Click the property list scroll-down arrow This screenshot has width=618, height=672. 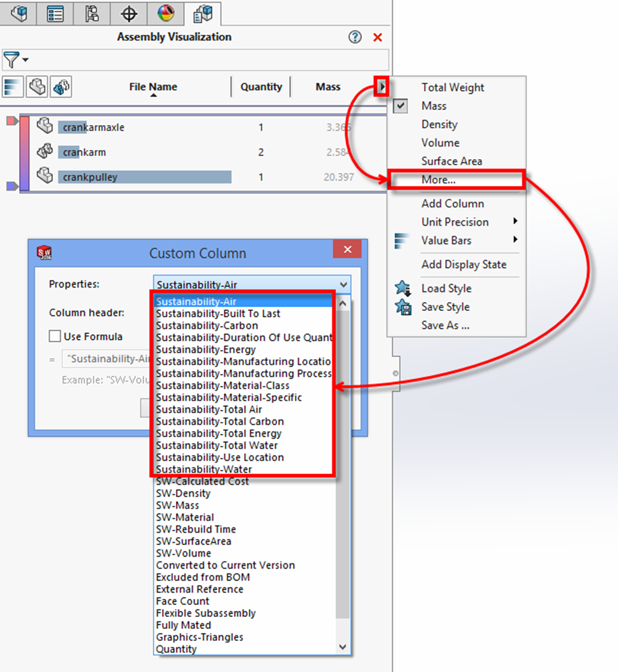tap(342, 647)
